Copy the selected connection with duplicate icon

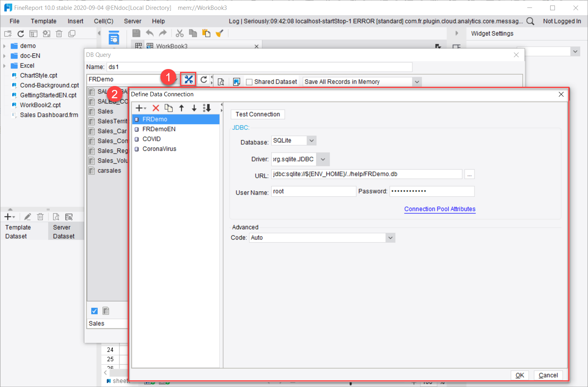169,108
